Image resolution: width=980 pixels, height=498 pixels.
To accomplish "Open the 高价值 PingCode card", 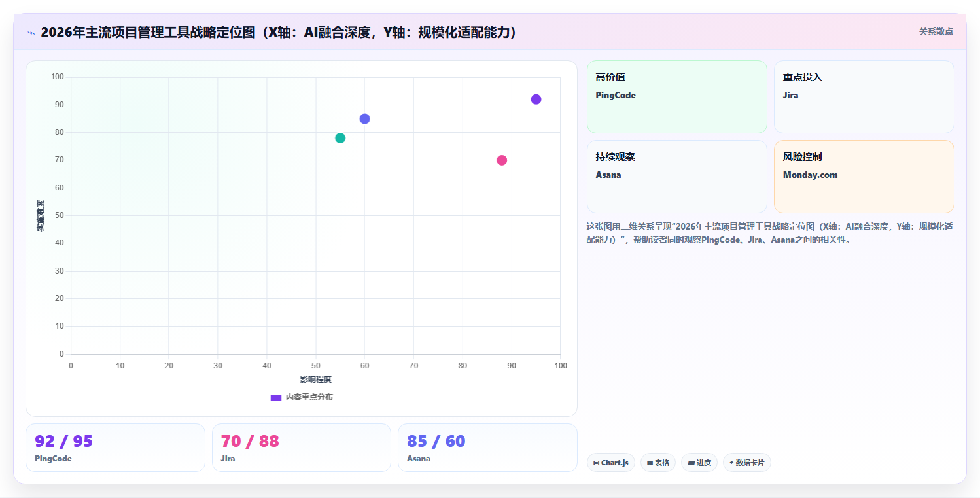I will (x=676, y=97).
